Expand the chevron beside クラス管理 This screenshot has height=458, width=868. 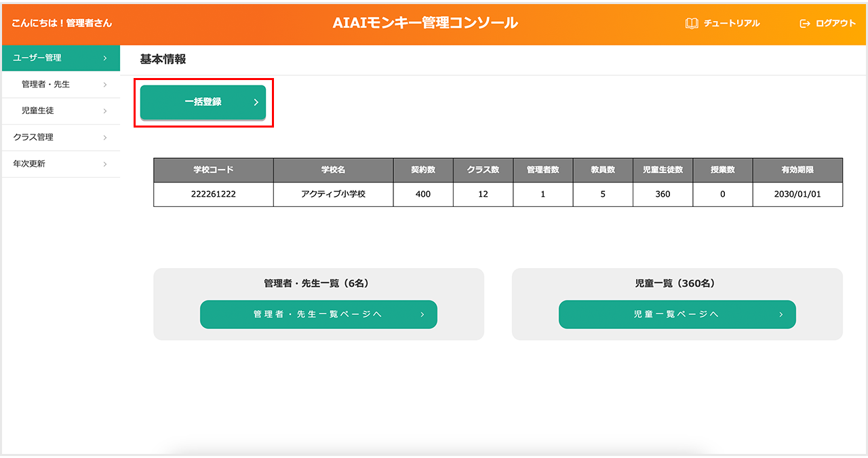(105, 138)
